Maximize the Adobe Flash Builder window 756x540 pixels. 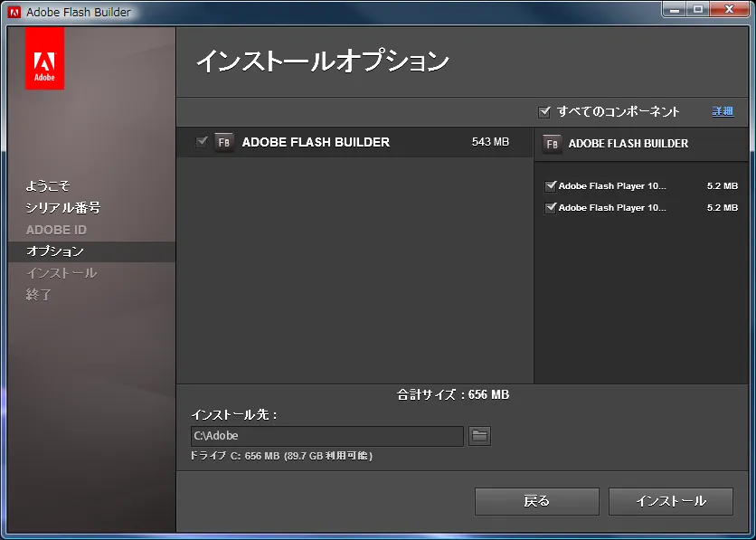tap(697, 9)
